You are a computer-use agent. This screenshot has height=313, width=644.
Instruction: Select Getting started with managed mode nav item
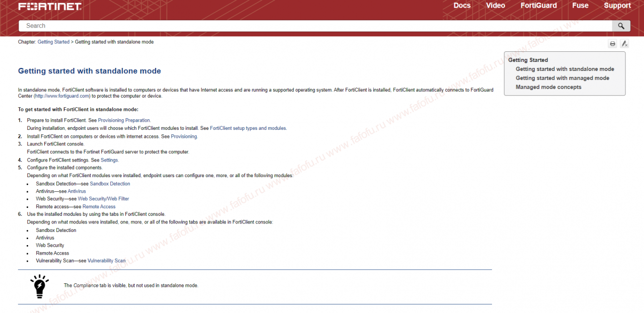[x=562, y=78]
